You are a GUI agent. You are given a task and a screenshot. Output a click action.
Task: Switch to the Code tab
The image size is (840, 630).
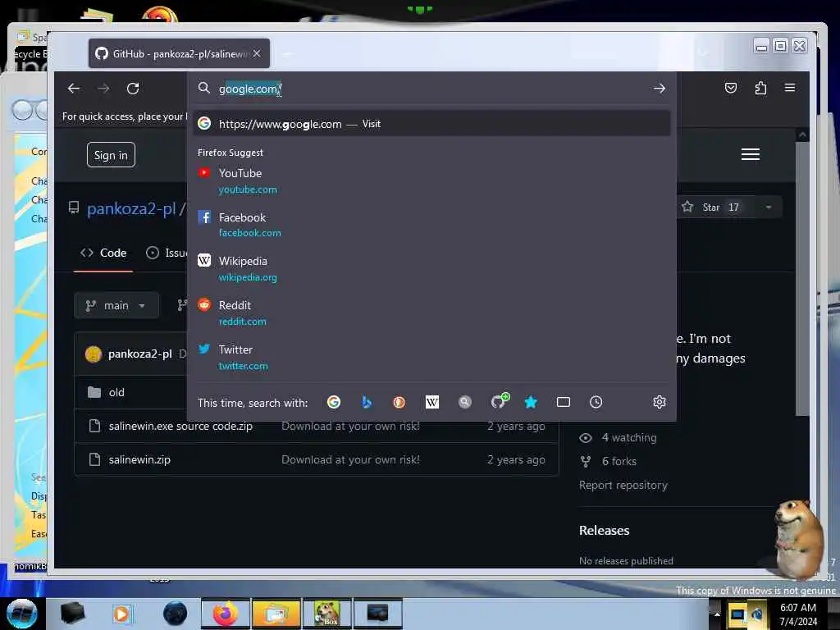click(x=103, y=253)
